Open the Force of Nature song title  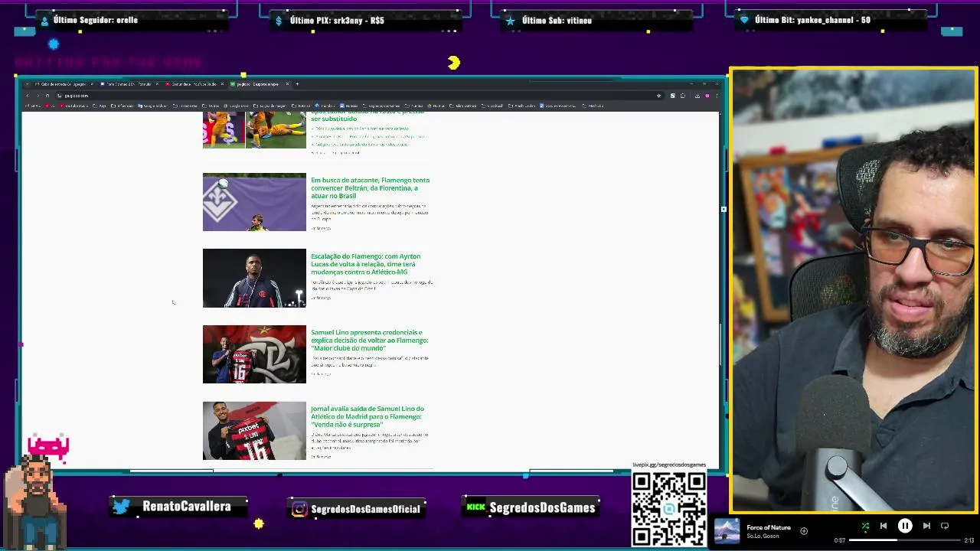tap(769, 527)
